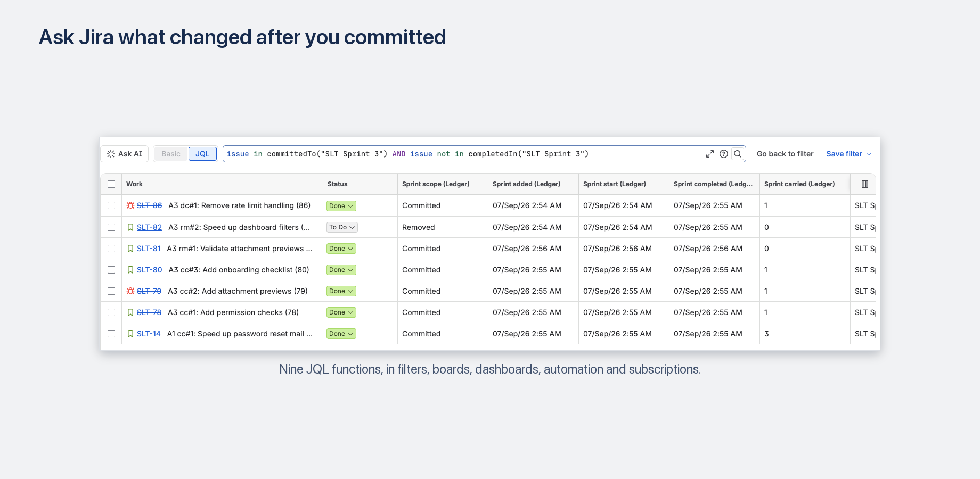Click the Ask AI sparkle icon

pos(111,154)
